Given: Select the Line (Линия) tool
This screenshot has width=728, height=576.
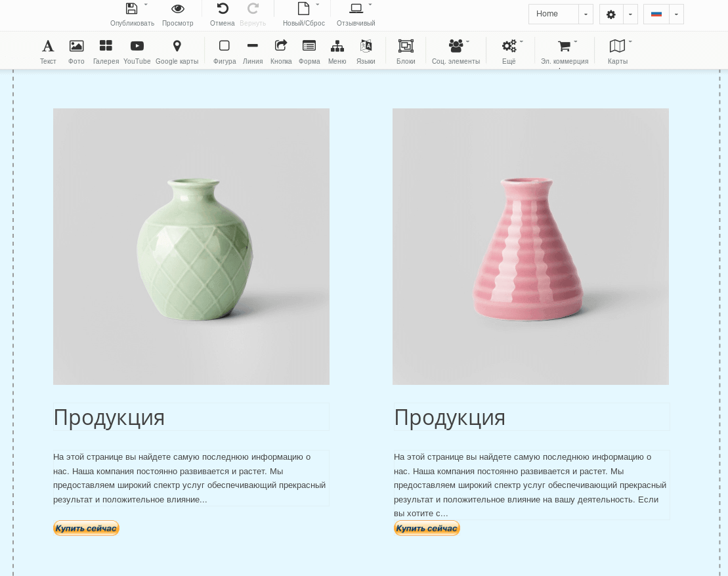Looking at the screenshot, I should coord(253,52).
